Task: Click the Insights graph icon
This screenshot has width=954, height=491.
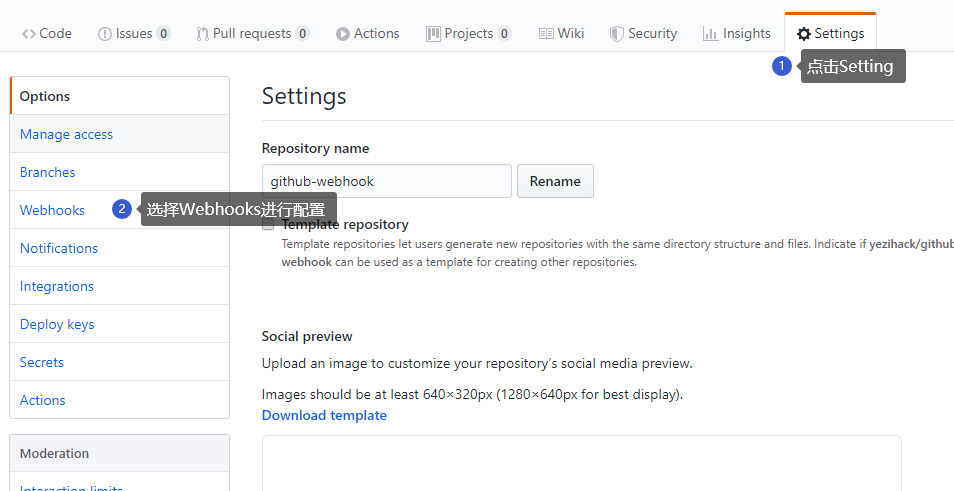Action: click(x=710, y=34)
